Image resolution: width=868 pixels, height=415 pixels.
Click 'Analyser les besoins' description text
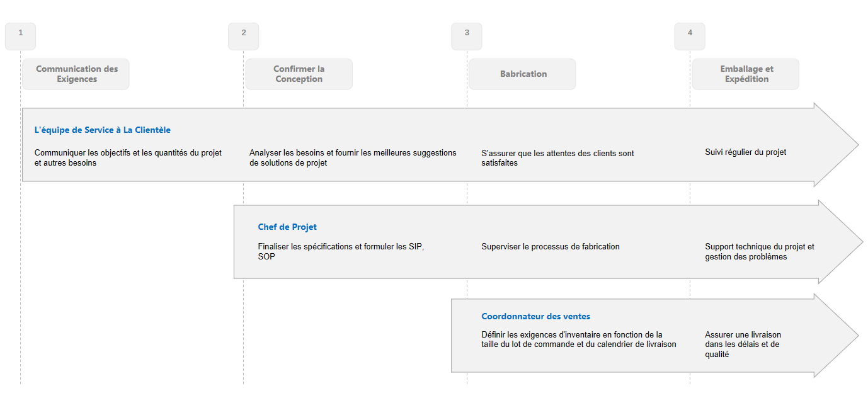[352, 158]
